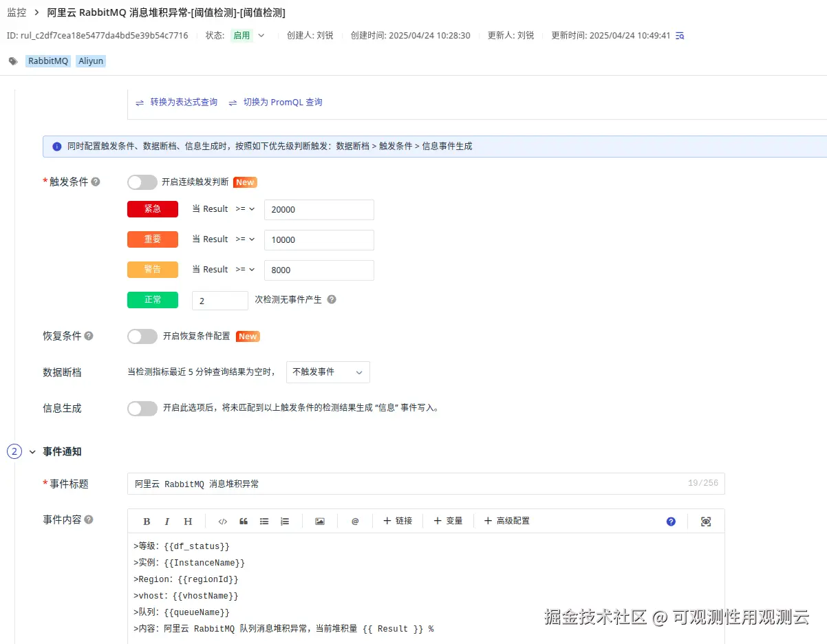The image size is (827, 644).
Task: Click the Italic formatting icon
Action: pos(167,522)
